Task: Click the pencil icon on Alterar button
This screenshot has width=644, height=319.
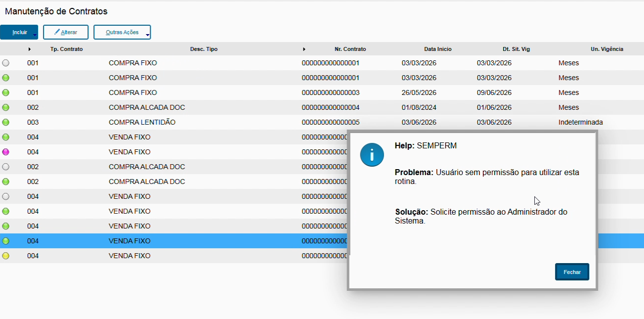Action: (57, 32)
